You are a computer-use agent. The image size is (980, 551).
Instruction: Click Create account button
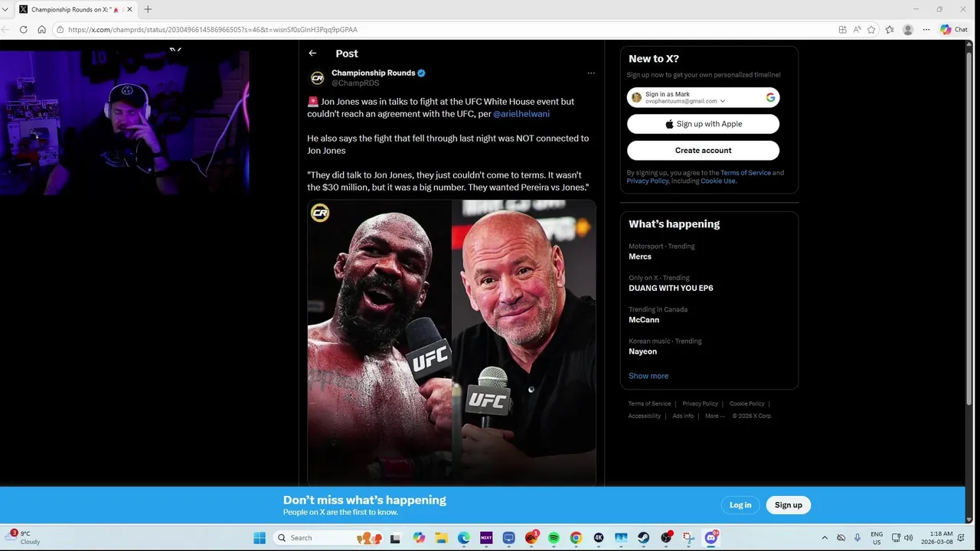703,150
